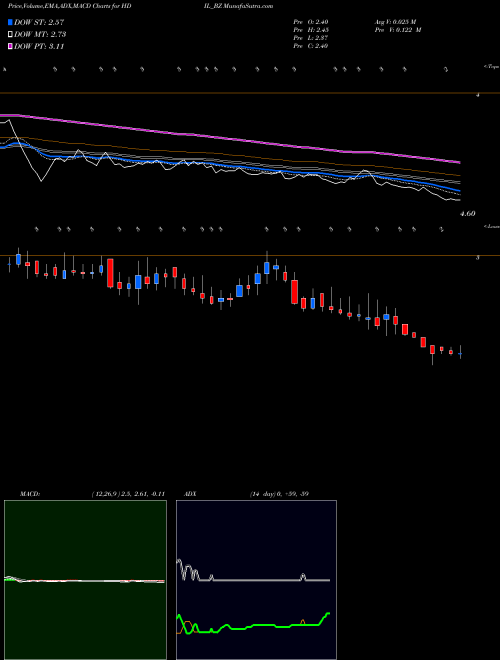The height and width of the screenshot is (660, 500).
Task: Click the price axis label '3' on the candlestick chart
Action: [477, 258]
